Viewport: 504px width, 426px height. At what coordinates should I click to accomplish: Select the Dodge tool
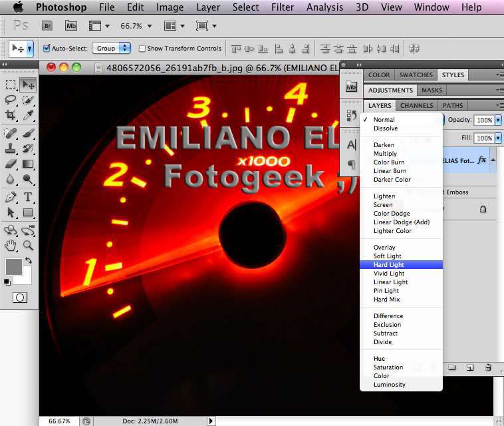click(x=28, y=179)
